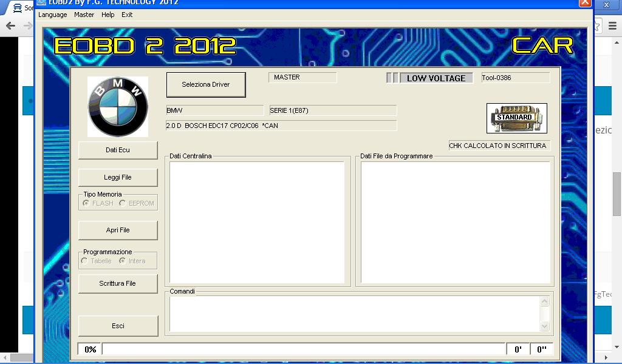Click inside the Dati Centralina box
622x364 pixels.
click(257, 222)
